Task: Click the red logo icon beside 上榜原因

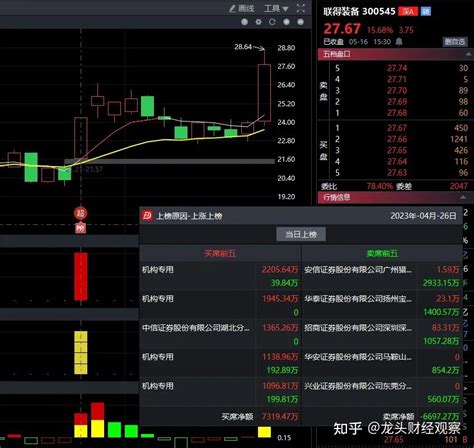Action: [147, 216]
